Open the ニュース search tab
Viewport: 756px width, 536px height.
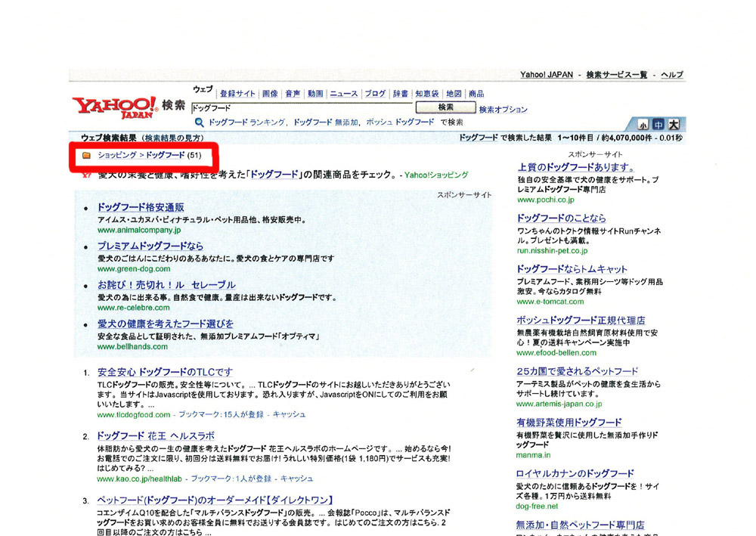(x=344, y=94)
